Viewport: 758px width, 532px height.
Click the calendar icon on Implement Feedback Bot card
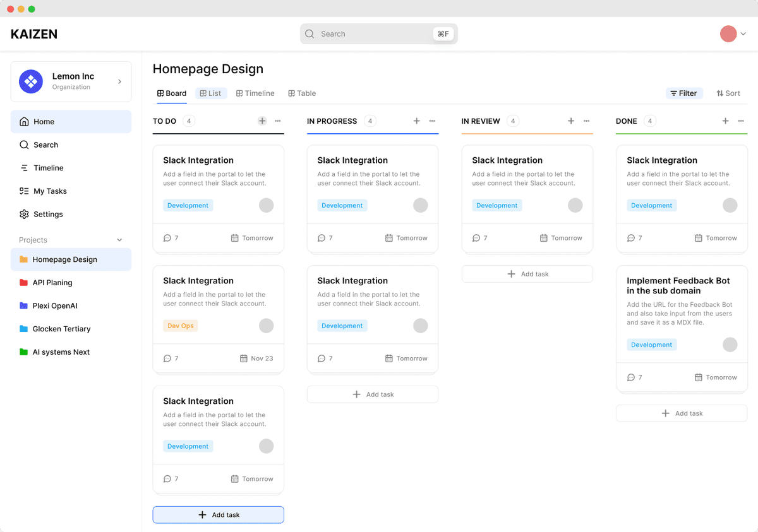point(698,377)
